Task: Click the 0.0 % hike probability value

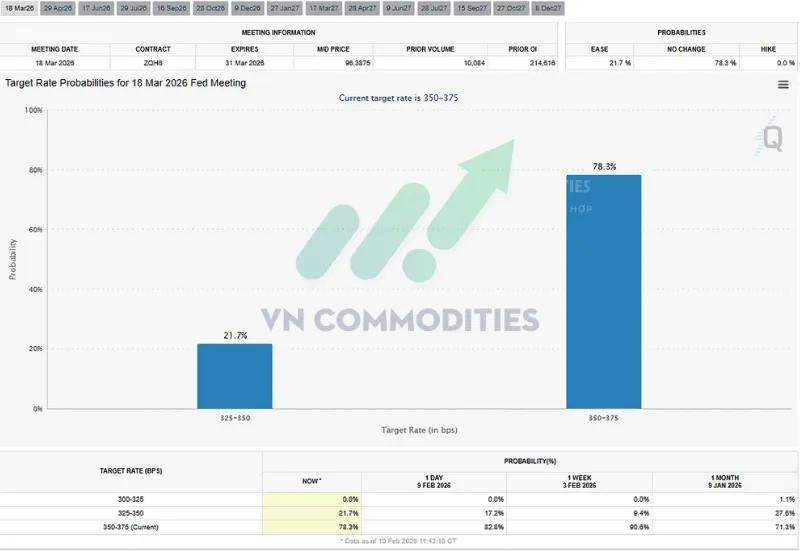Action: pyautogui.click(x=786, y=63)
